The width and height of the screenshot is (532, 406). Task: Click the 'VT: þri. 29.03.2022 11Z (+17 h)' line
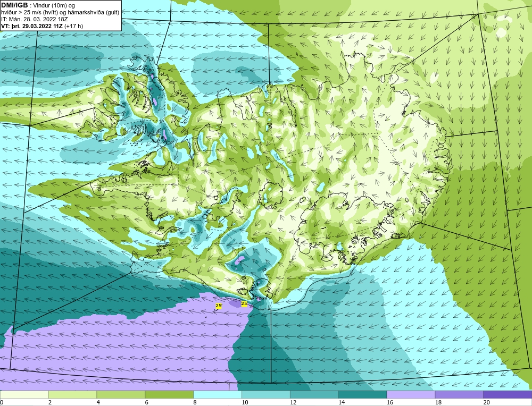[41, 26]
